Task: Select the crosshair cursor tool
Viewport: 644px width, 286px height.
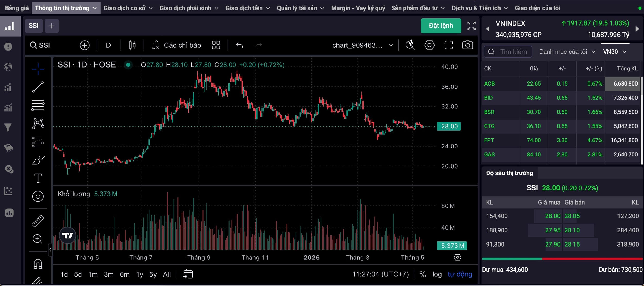Action: [x=38, y=69]
